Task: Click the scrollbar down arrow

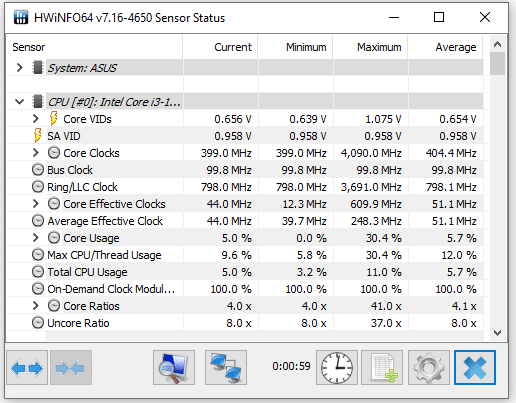Action: click(498, 333)
